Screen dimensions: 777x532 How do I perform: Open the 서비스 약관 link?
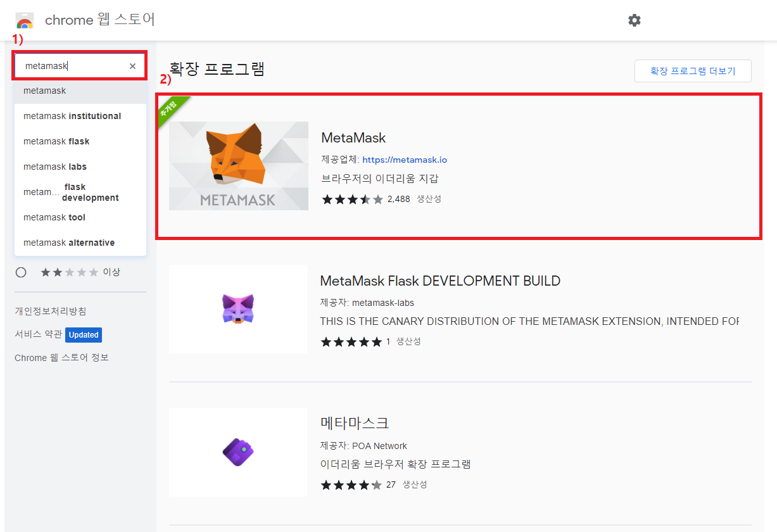coord(38,334)
